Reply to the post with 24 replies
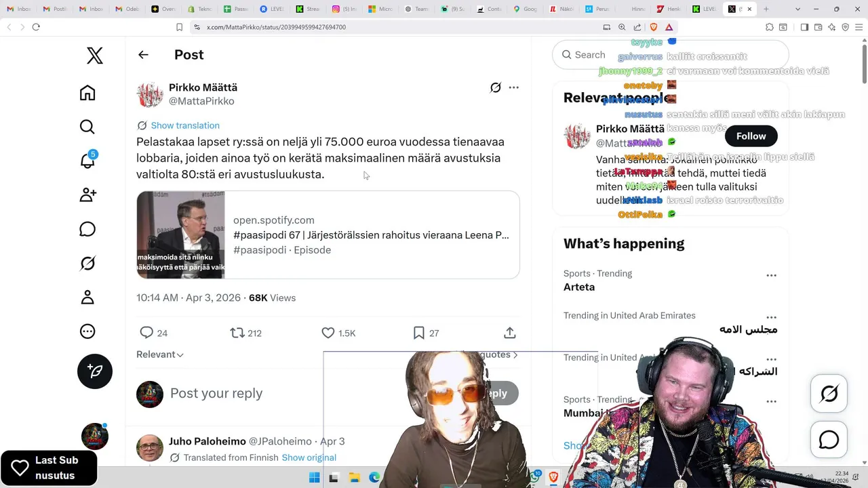Image resolution: width=868 pixels, height=488 pixels. tap(153, 333)
